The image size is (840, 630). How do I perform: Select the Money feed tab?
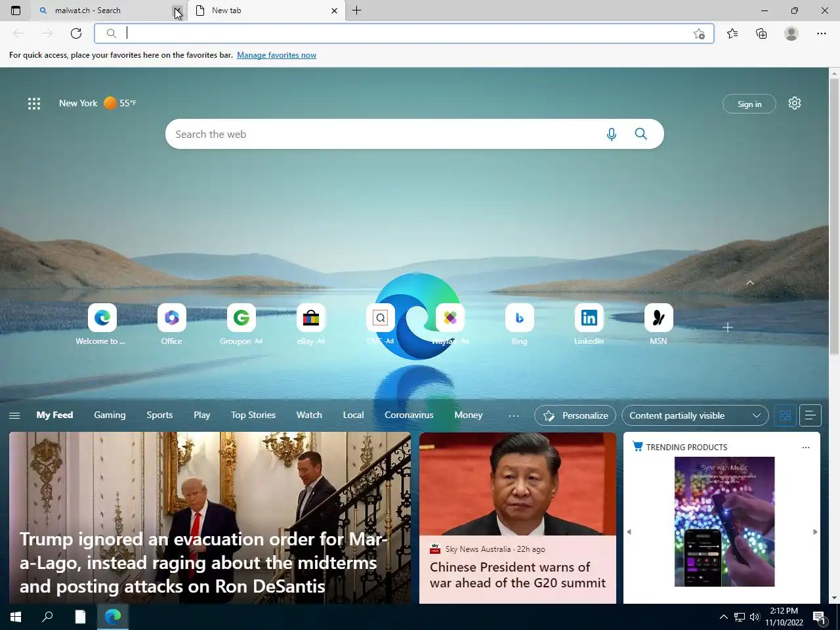click(x=469, y=415)
